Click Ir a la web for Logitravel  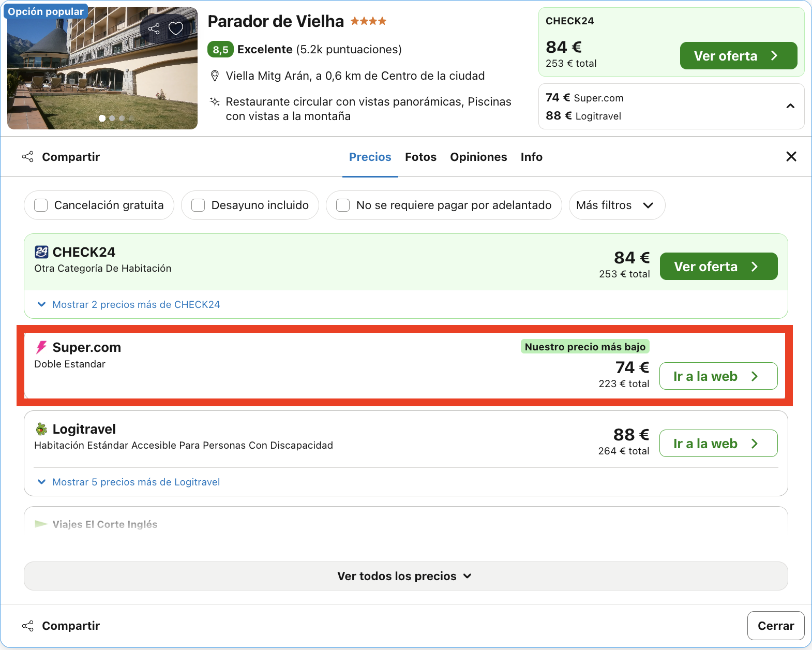[718, 443]
